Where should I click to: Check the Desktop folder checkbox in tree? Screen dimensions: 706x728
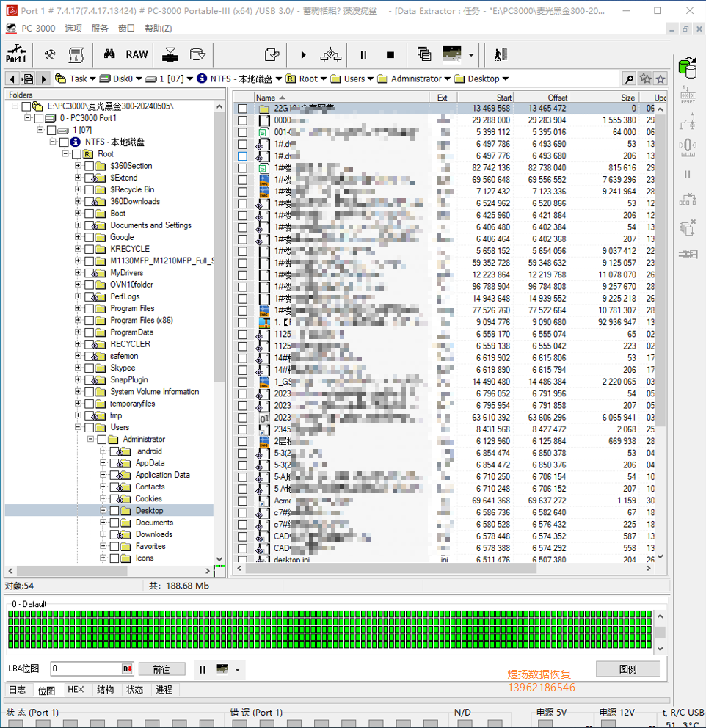[x=114, y=510]
